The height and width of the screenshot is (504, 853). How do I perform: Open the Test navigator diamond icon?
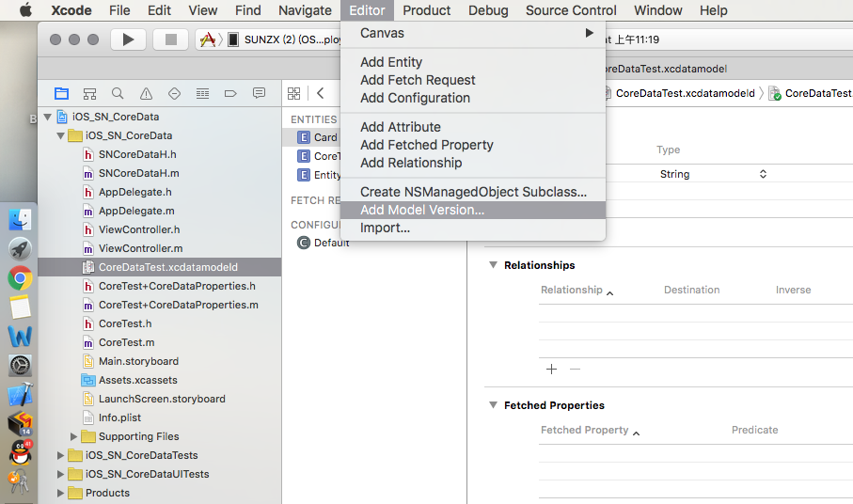(174, 93)
